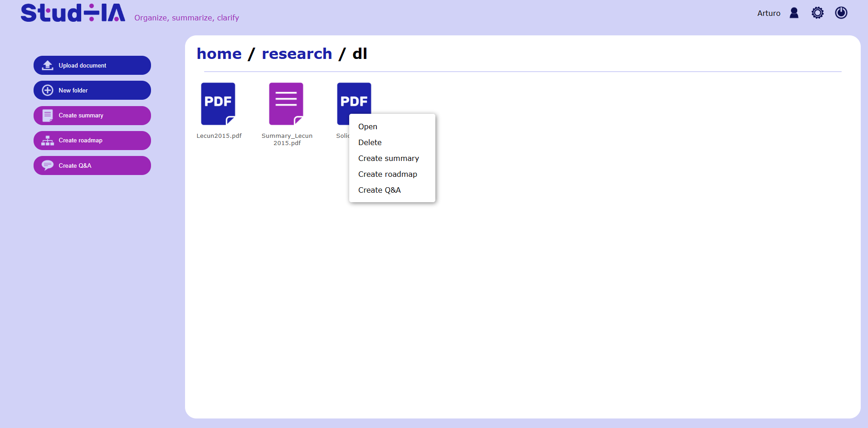Choose Create roadmap in the context menu
This screenshot has width=868, height=428.
pos(388,174)
